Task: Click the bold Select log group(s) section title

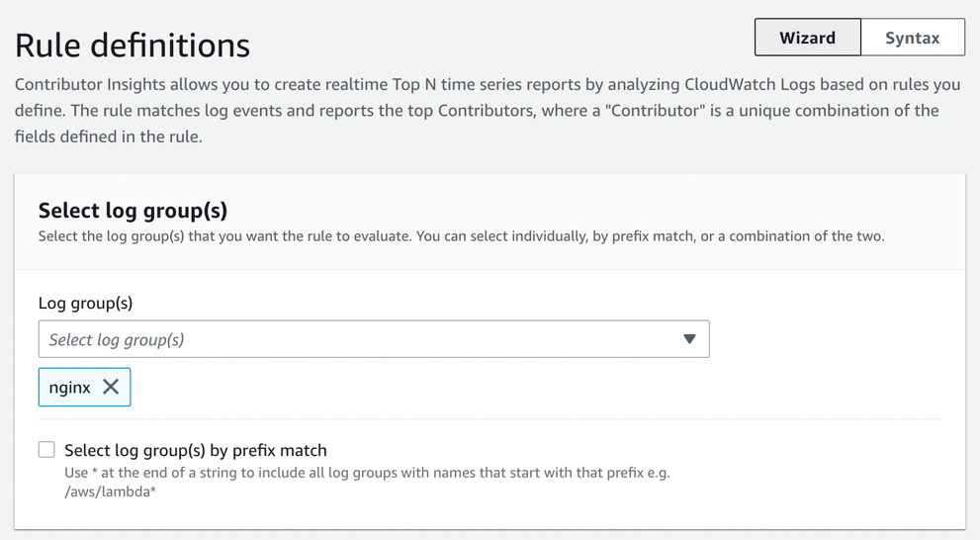Action: click(133, 210)
